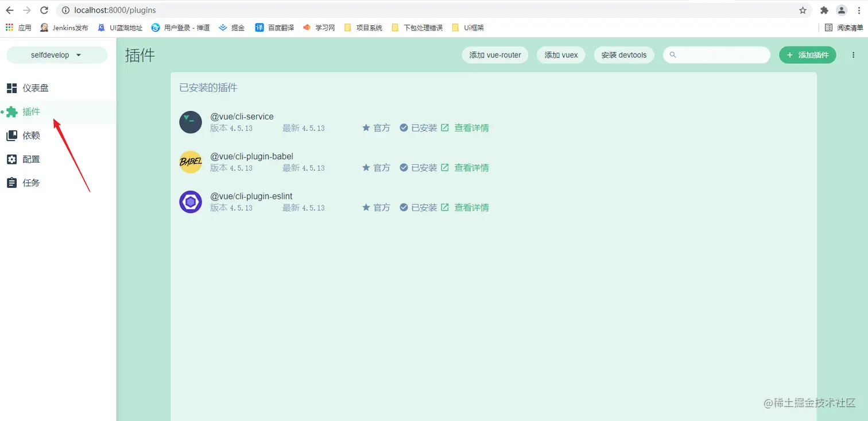This screenshot has height=421, width=868.
Task: Click 安装 devtools button
Action: 624,55
